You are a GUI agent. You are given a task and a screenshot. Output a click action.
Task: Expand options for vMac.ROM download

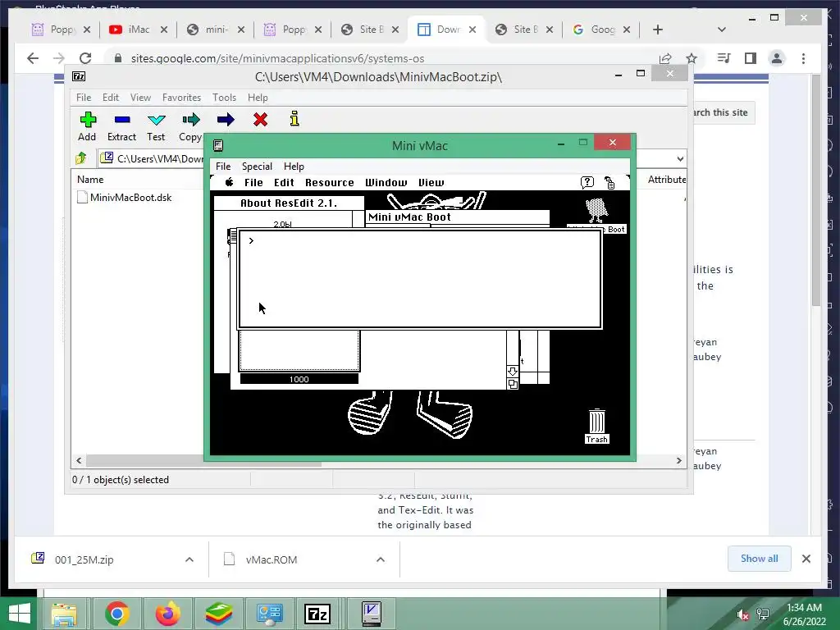click(381, 559)
